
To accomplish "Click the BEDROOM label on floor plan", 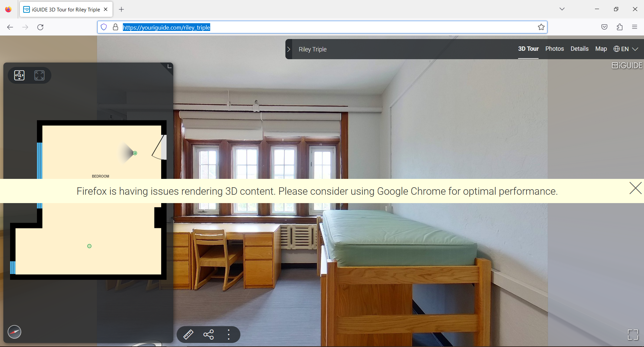I will pyautogui.click(x=100, y=176).
